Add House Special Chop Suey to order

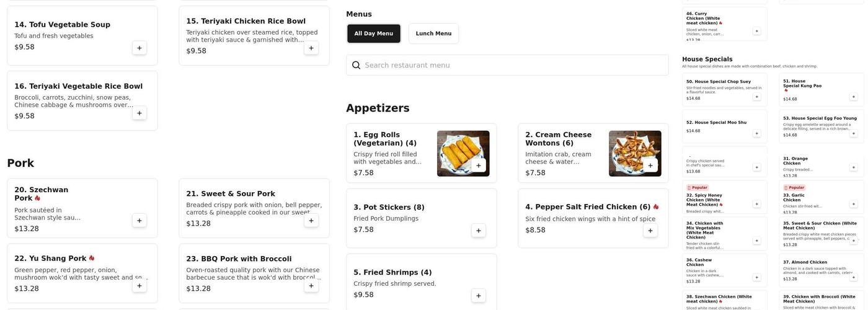pos(756,97)
